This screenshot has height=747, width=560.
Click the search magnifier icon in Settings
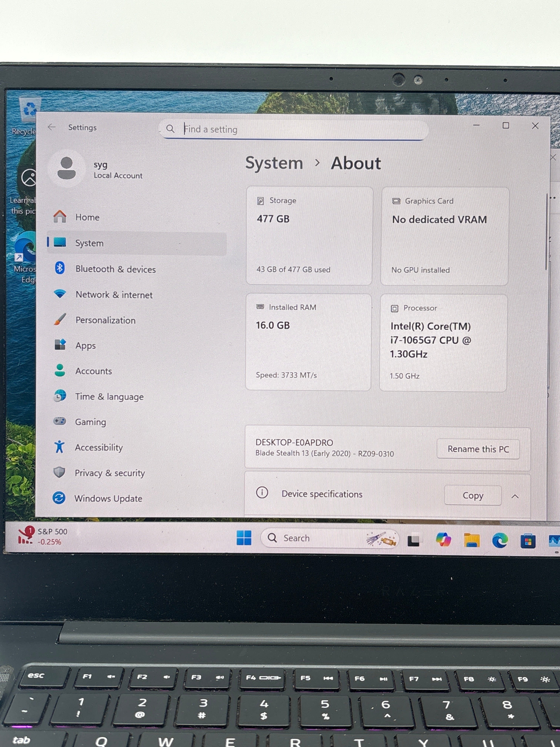tap(171, 129)
